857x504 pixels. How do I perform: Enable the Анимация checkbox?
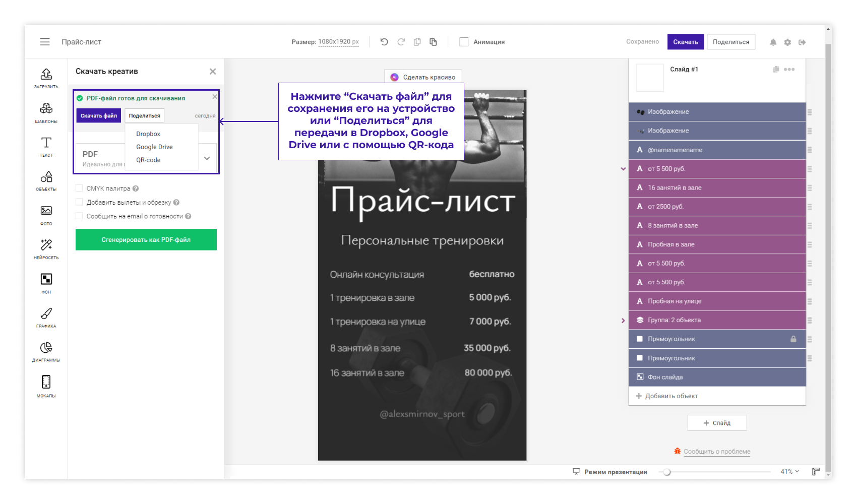pyautogui.click(x=464, y=42)
